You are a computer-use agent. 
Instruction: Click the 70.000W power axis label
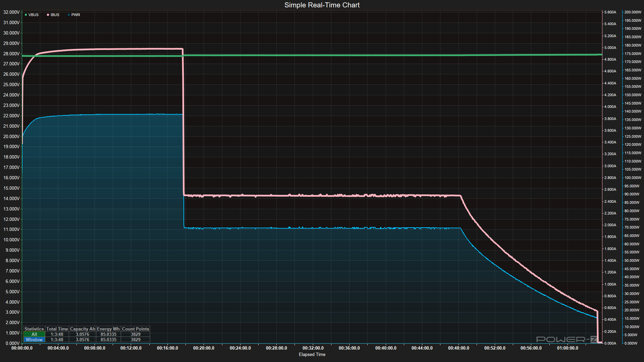632,227
